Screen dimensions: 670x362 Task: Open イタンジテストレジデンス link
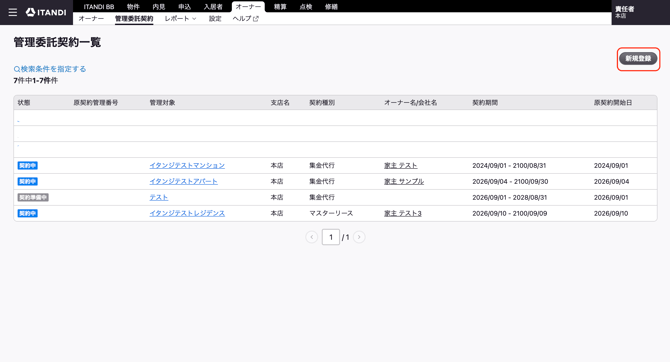coord(187,213)
